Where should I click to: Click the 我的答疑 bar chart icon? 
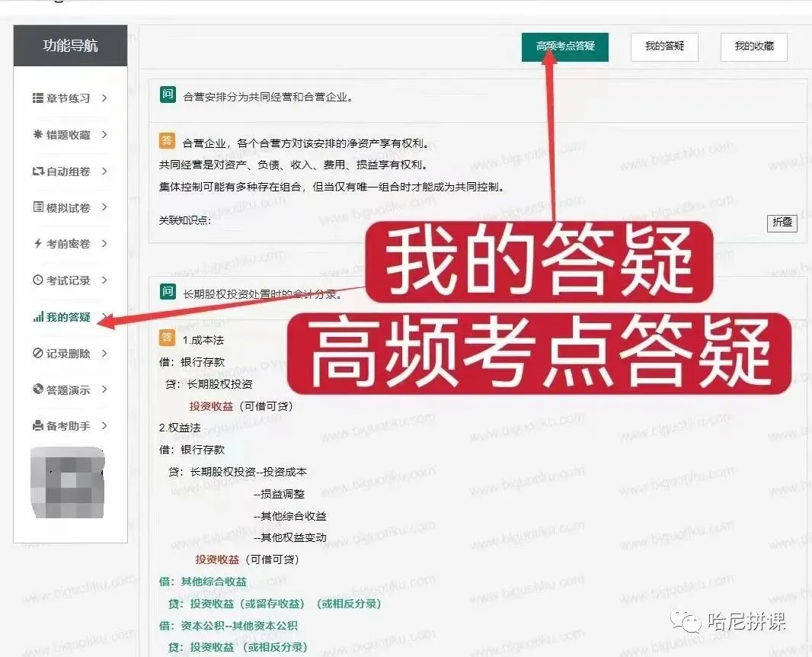pyautogui.click(x=38, y=316)
